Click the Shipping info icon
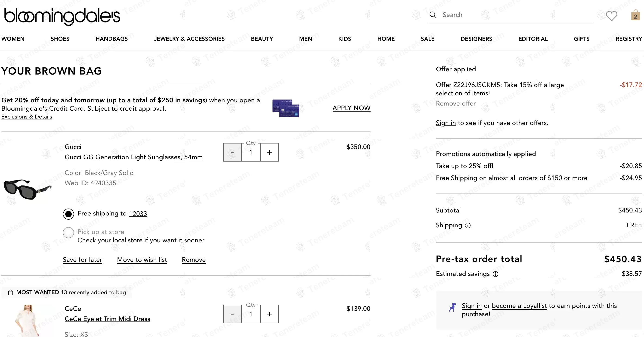The width and height of the screenshot is (644, 337). pos(468,225)
